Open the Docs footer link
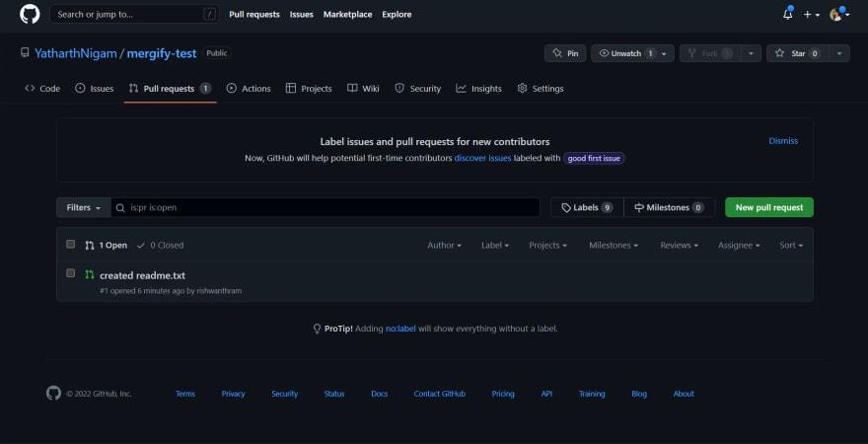868x444 pixels. pos(379,394)
